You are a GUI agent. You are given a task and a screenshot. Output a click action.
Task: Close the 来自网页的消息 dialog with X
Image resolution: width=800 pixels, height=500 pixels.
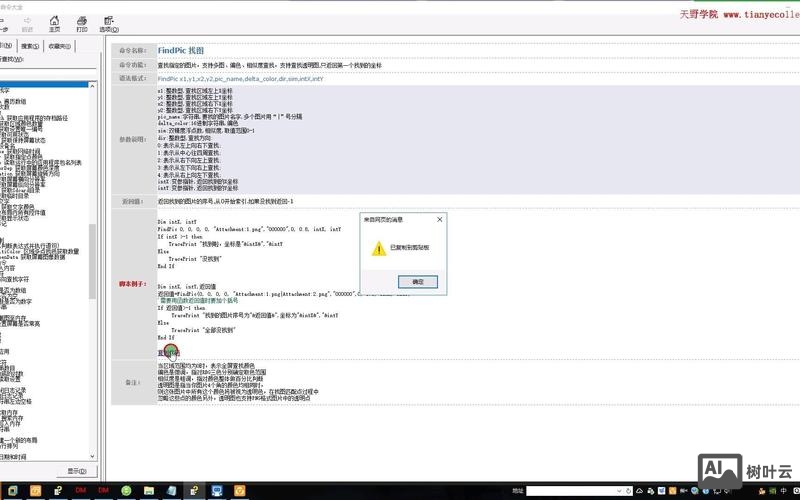439,218
